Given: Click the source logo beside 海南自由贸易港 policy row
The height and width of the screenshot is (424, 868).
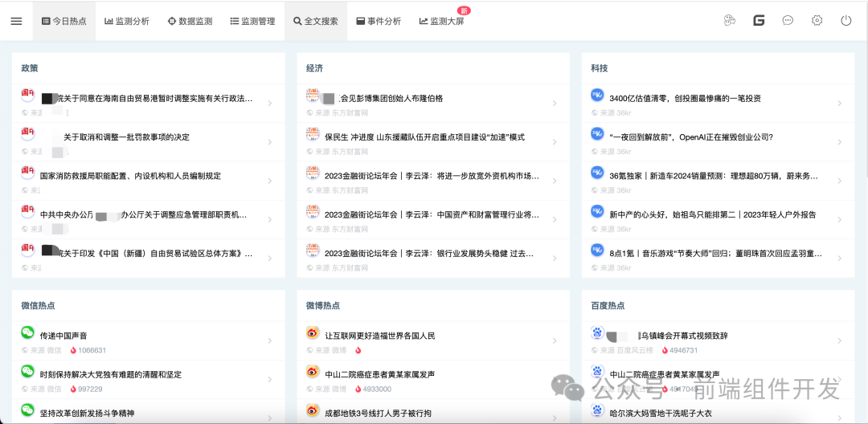Looking at the screenshot, I should pos(27,95).
